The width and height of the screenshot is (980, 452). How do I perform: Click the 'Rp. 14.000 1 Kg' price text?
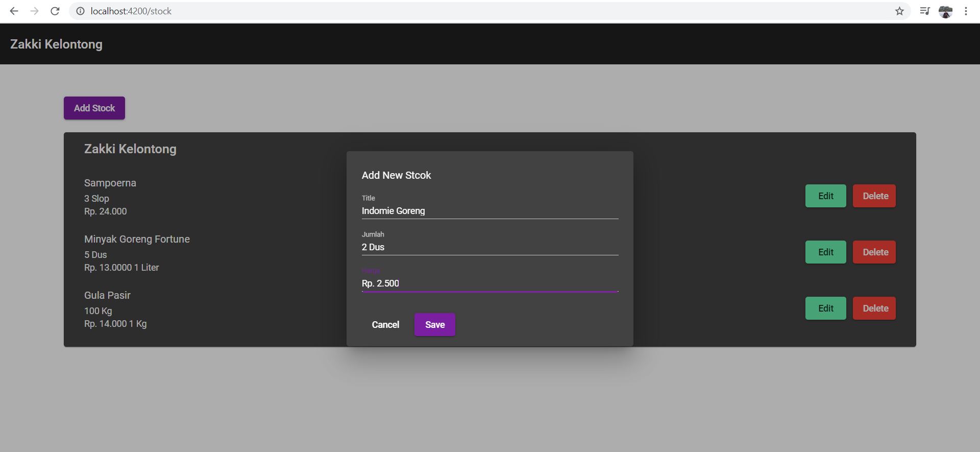(x=115, y=323)
